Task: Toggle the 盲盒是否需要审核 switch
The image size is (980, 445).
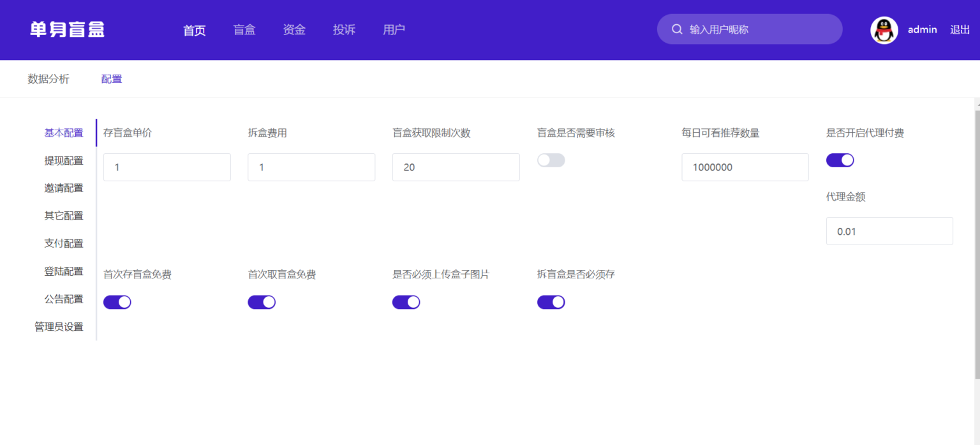Action: pos(551,160)
